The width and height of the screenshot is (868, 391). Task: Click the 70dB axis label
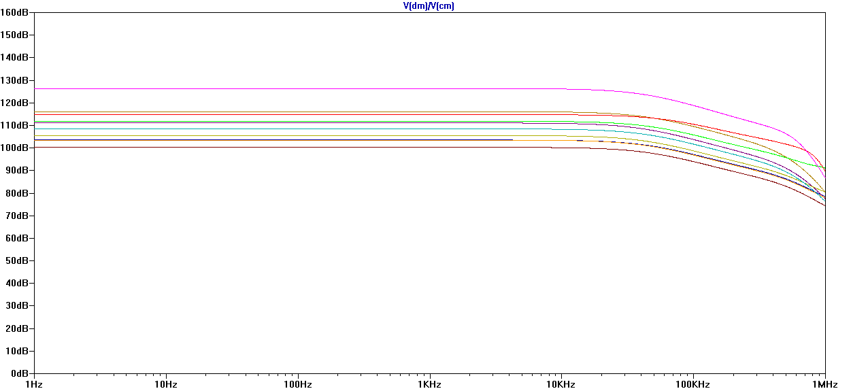pos(17,216)
